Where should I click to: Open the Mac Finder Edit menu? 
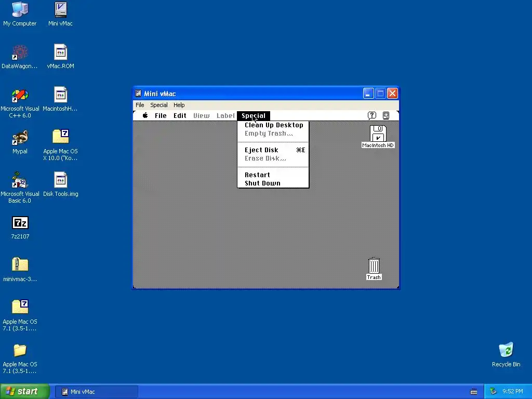pos(180,116)
